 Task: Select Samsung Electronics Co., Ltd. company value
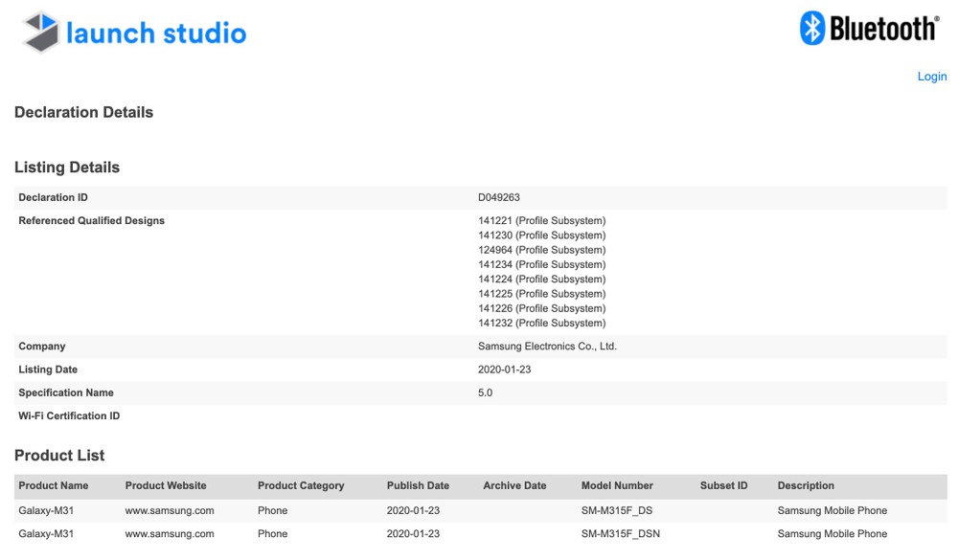(547, 347)
